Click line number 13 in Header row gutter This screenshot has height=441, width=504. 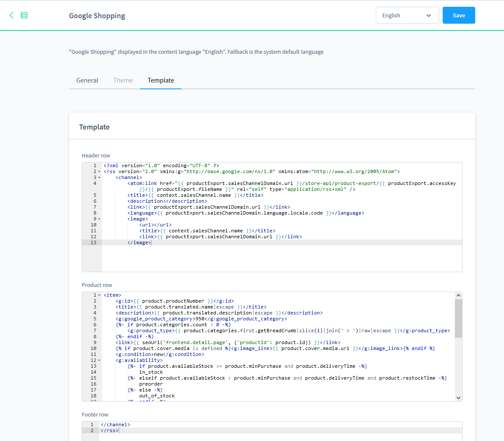[x=93, y=243]
